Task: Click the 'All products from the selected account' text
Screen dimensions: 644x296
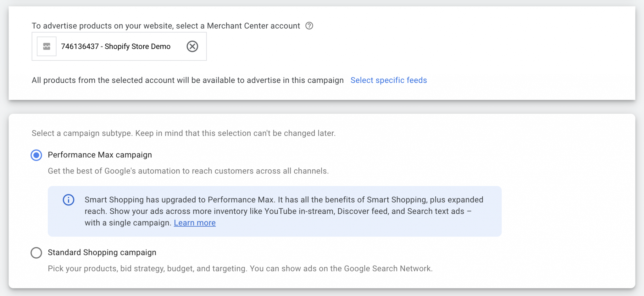Action: 187,80
